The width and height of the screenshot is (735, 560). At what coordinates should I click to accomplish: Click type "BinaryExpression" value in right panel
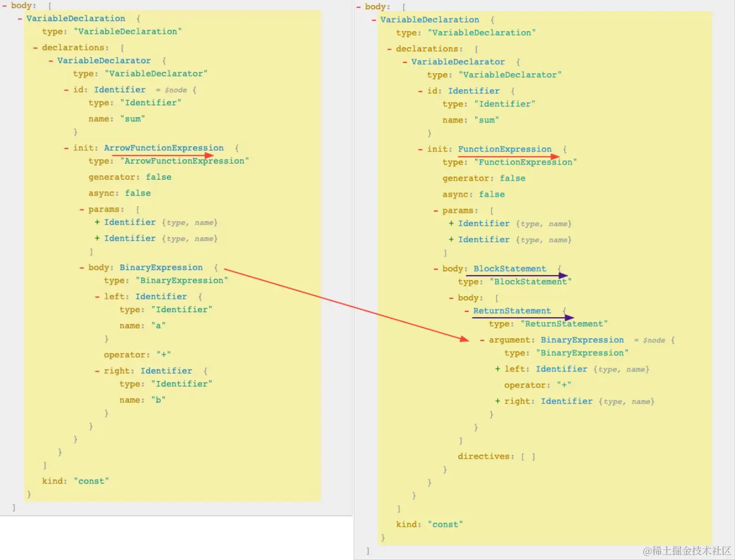583,353
